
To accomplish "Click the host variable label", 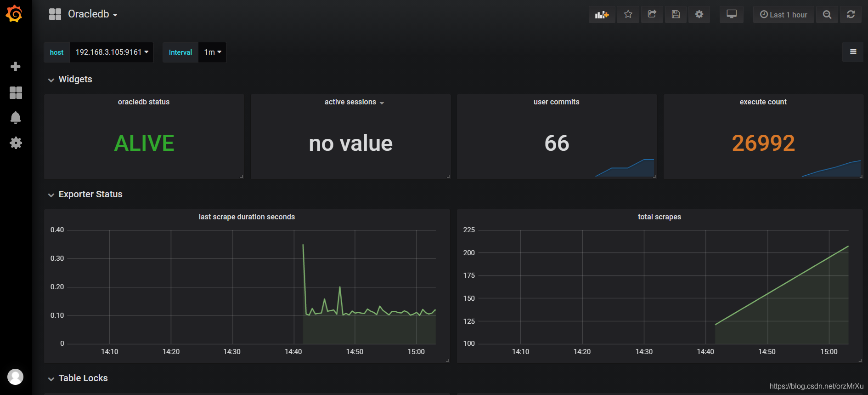I will 56,52.
